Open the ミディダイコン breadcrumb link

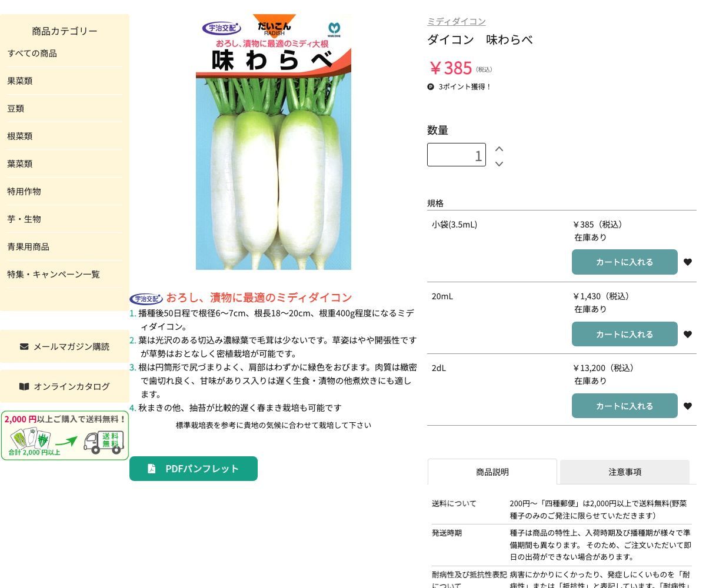tap(457, 21)
